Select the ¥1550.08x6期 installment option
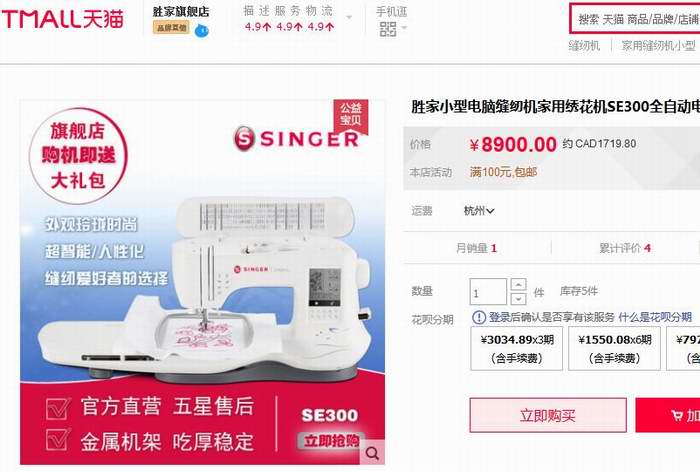The image size is (700, 471). point(614,348)
